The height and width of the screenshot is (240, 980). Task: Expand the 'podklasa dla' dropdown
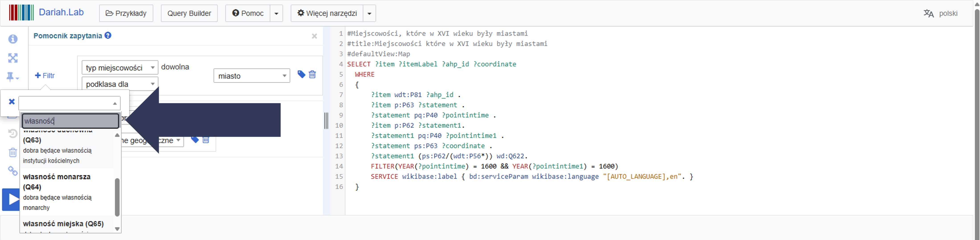(x=119, y=84)
